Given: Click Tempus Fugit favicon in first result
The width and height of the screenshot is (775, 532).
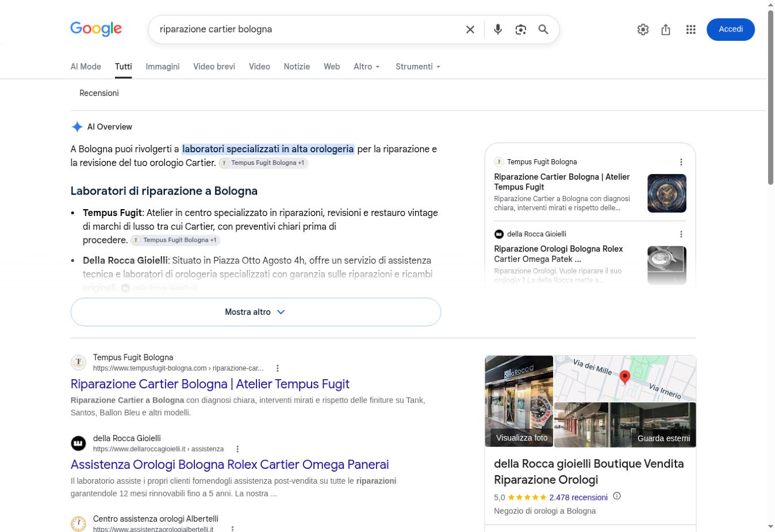Looking at the screenshot, I should (x=78, y=363).
